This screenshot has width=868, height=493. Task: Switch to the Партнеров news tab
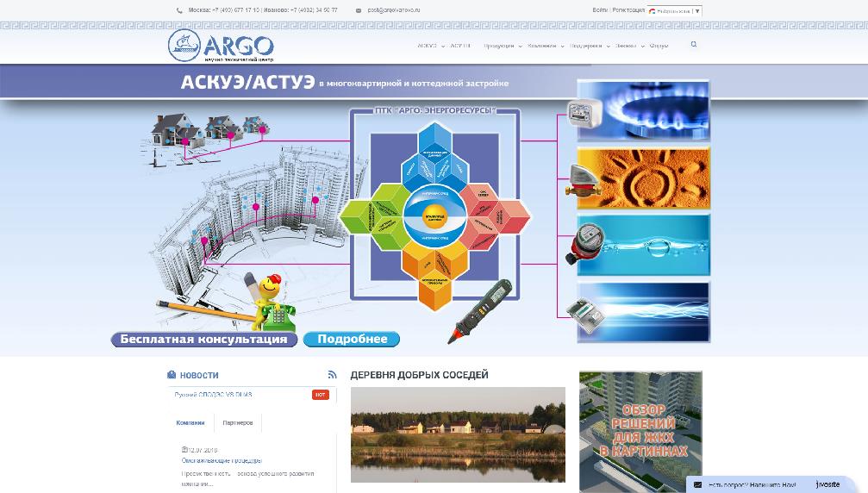click(x=238, y=422)
